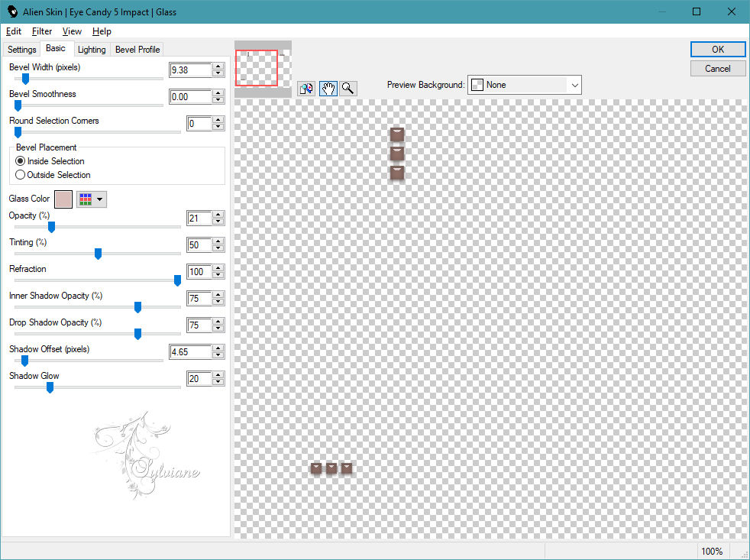Click the Glass Color swatch
750x560 pixels.
(63, 199)
